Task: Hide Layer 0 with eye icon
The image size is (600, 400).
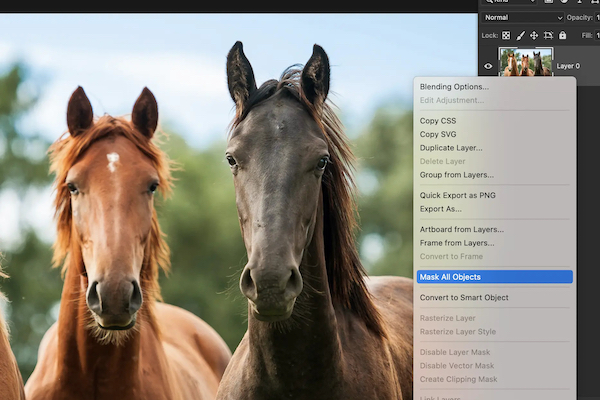Action: (x=488, y=66)
